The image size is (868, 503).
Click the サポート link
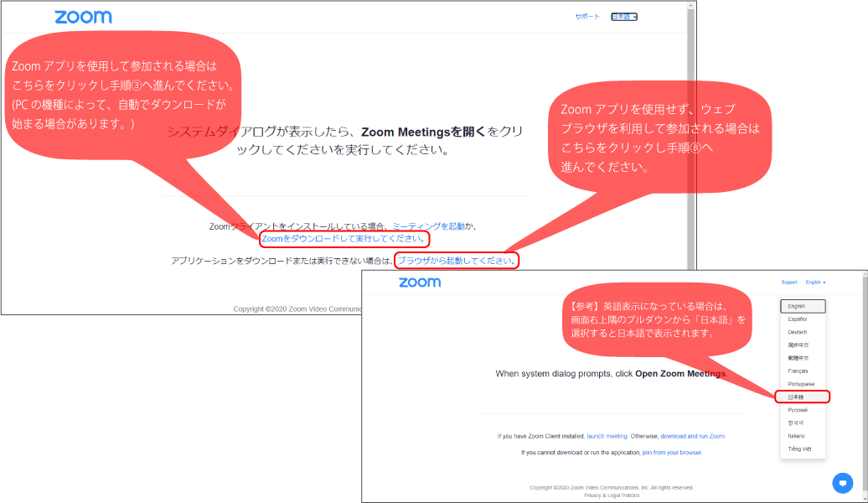(587, 17)
